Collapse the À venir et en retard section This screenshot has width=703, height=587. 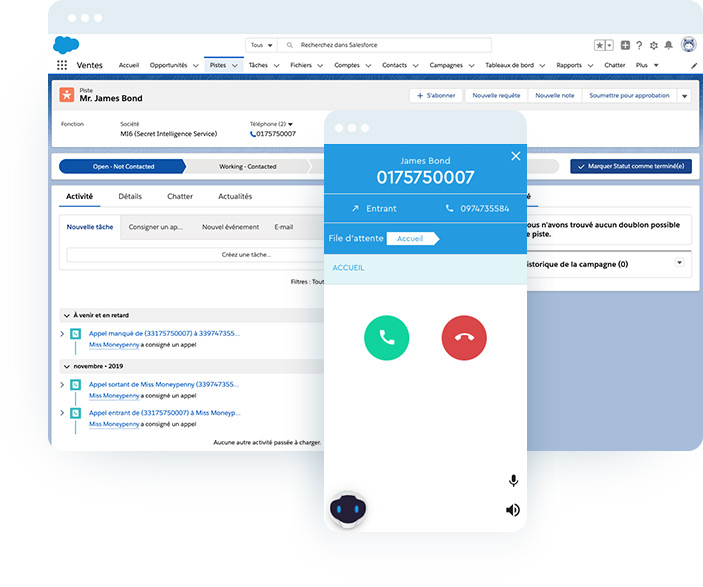click(x=66, y=316)
